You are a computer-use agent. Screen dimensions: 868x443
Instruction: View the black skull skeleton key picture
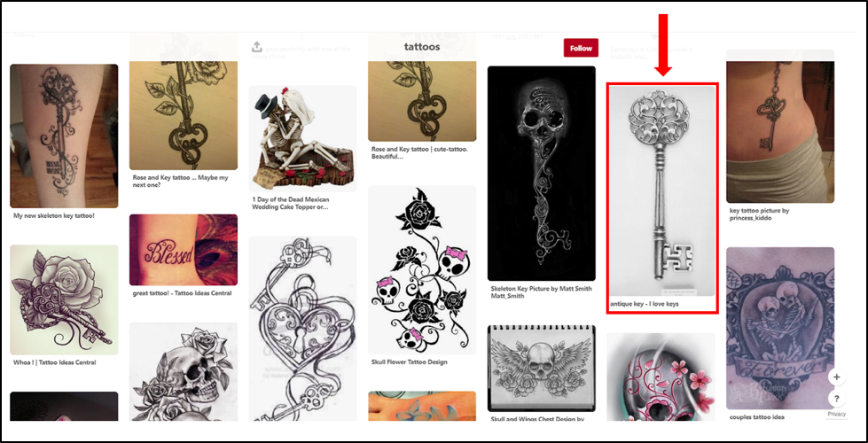pos(542,174)
